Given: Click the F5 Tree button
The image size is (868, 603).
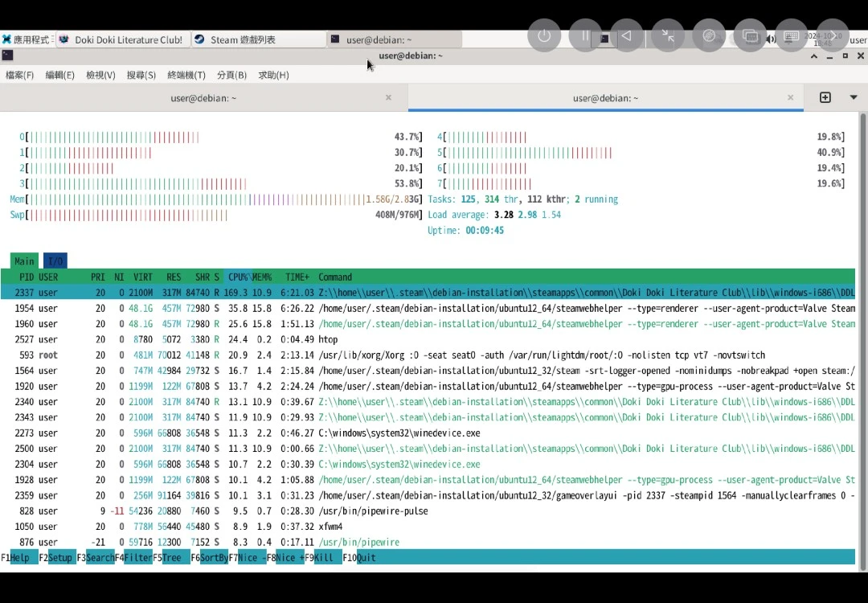Looking at the screenshot, I should [x=171, y=557].
